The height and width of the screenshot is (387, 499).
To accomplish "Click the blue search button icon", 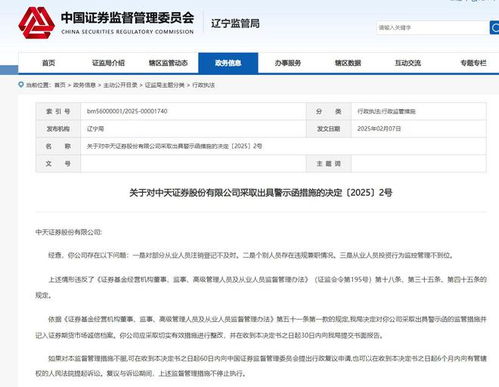I will click(494, 28).
